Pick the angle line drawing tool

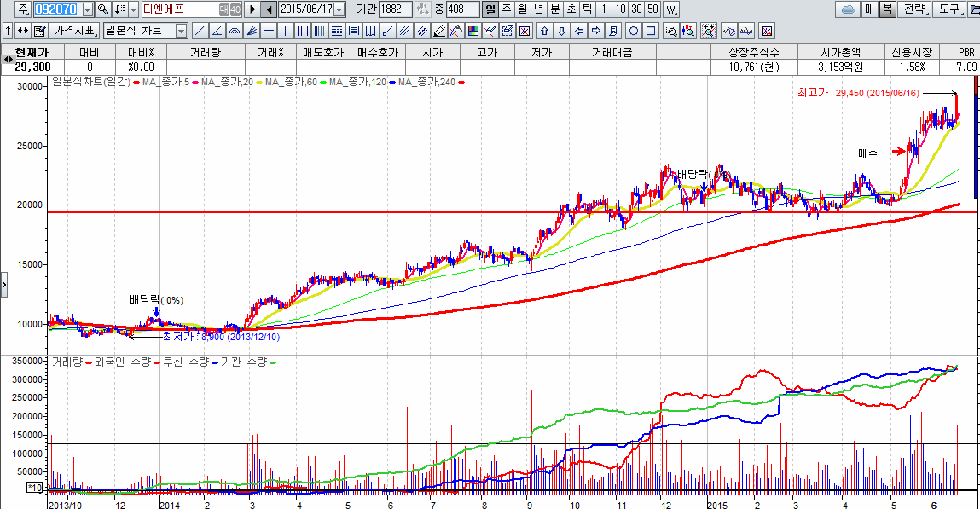click(217, 31)
